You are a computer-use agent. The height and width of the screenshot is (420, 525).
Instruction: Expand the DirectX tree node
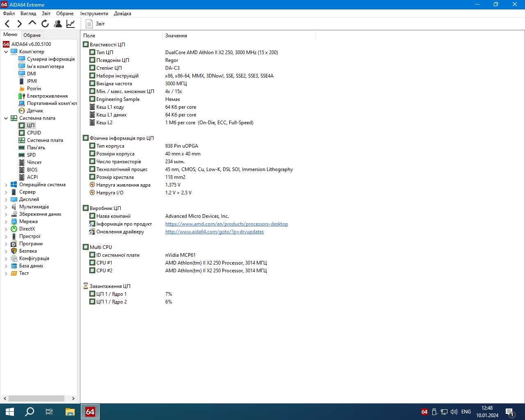pyautogui.click(x=6, y=229)
